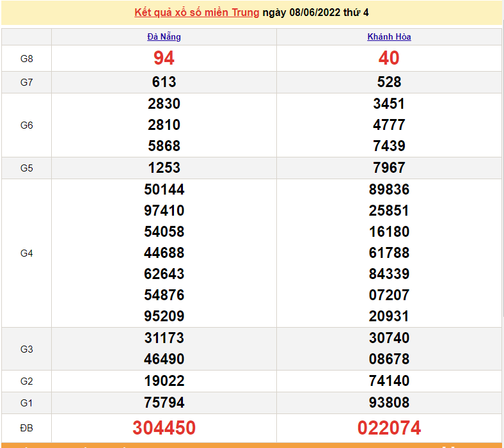Screen dimensions: 504x448
Task: Select G6 number 7439
Action: [x=389, y=146]
